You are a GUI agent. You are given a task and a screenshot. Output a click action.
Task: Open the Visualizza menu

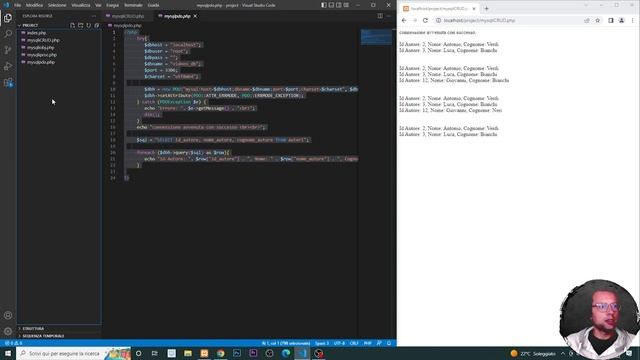click(81, 5)
